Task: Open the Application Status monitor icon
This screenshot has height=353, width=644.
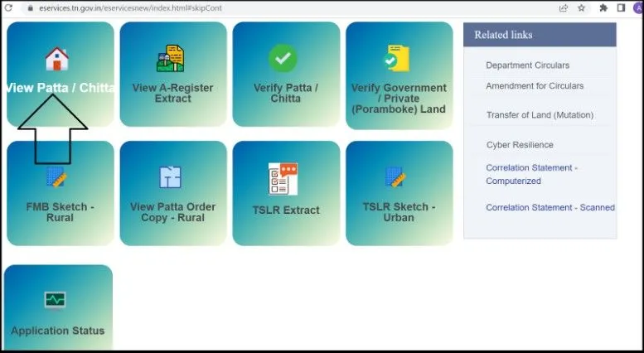Action: point(56,300)
